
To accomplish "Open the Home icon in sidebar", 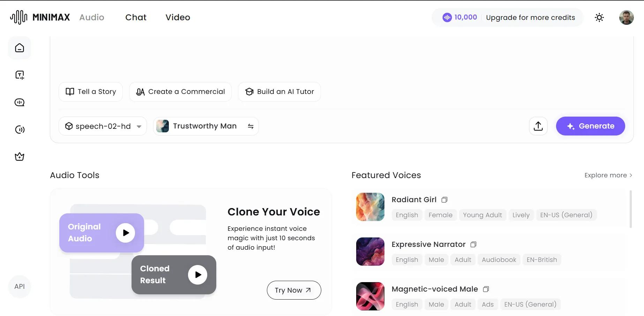I will coord(20,48).
